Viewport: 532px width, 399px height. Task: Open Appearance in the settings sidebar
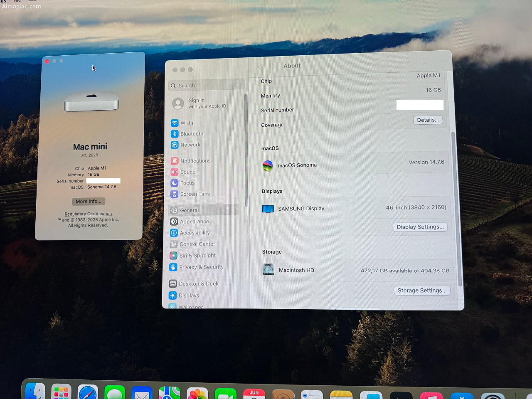(x=190, y=222)
